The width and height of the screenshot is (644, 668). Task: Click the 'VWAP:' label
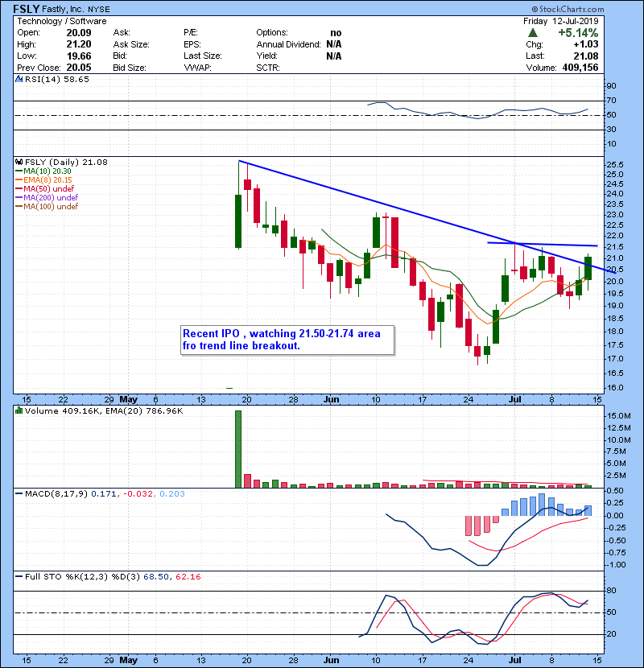tap(197, 68)
